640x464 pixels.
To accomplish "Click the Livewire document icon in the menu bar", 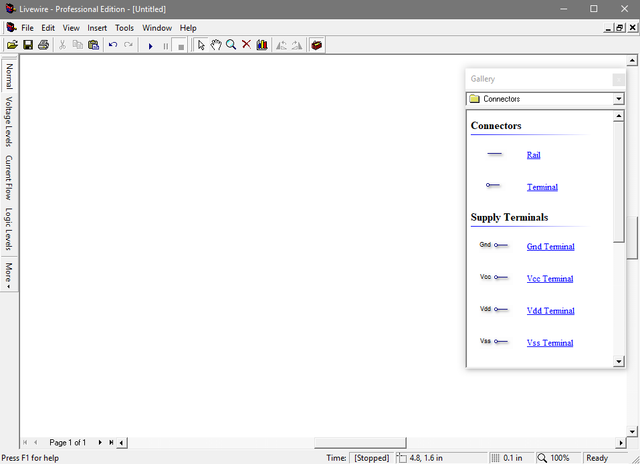I will click(12, 27).
